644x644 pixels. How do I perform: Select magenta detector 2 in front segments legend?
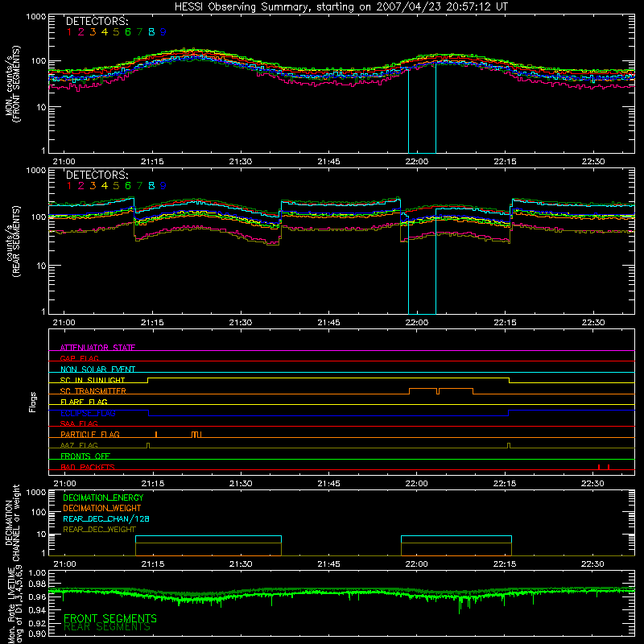[x=81, y=31]
